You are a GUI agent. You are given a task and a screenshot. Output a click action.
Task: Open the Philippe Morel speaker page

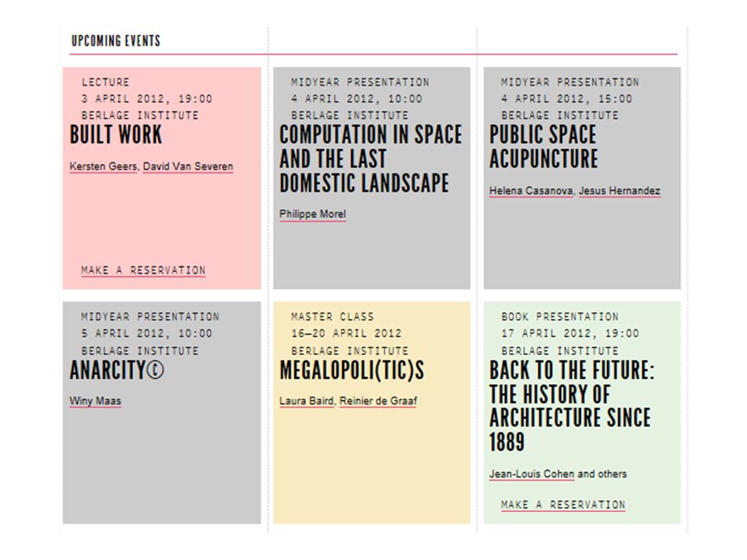(x=313, y=215)
